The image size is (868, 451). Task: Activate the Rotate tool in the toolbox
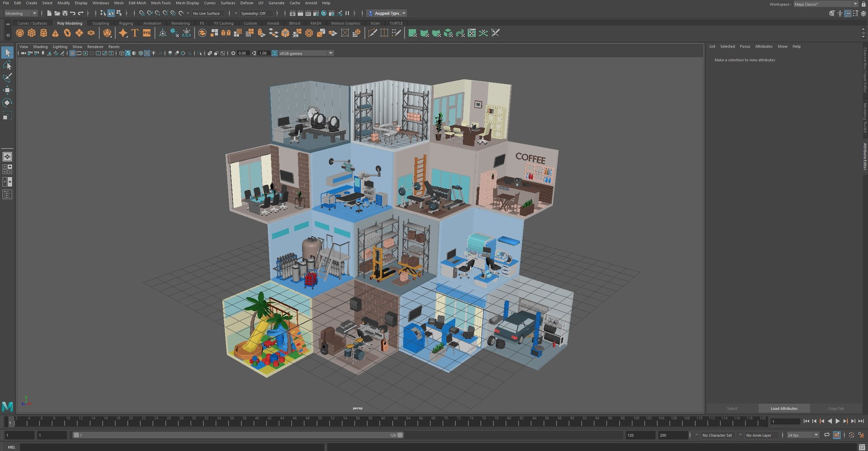coord(7,103)
